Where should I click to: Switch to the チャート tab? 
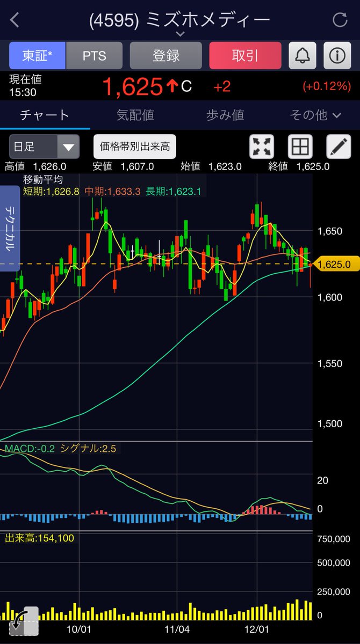[45, 115]
